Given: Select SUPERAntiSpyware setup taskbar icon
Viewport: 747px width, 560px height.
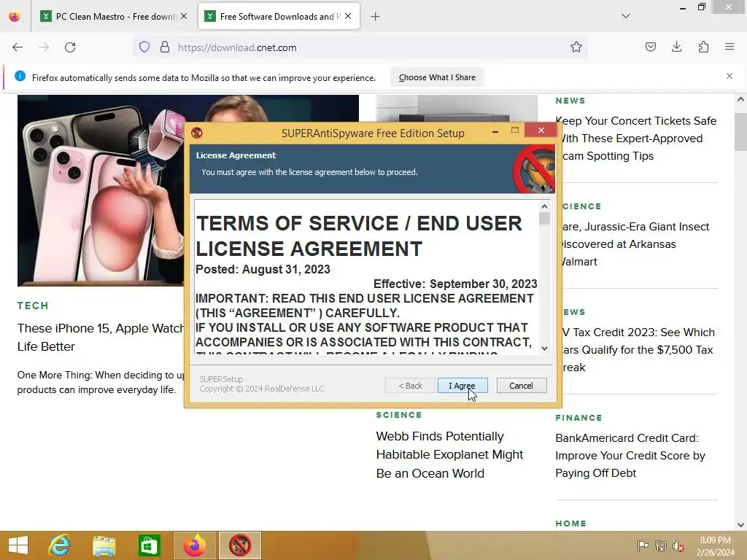Looking at the screenshot, I should click(240, 545).
